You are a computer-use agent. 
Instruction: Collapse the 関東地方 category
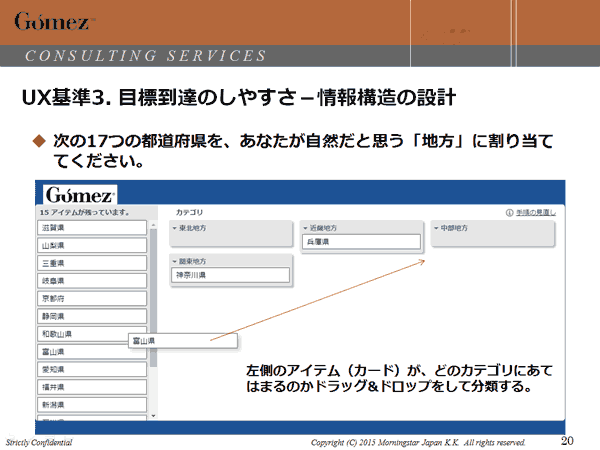175,261
